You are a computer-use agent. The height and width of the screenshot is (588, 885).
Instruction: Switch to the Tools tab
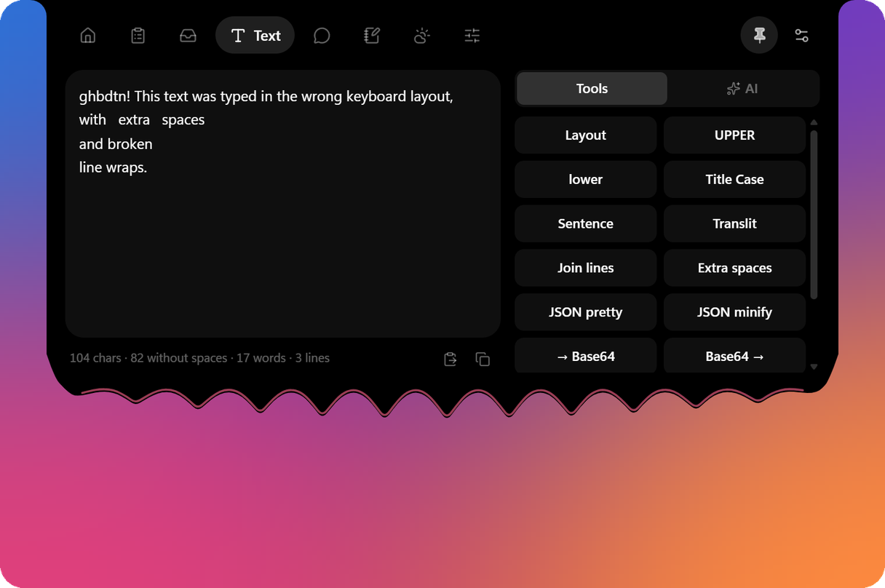click(x=592, y=89)
